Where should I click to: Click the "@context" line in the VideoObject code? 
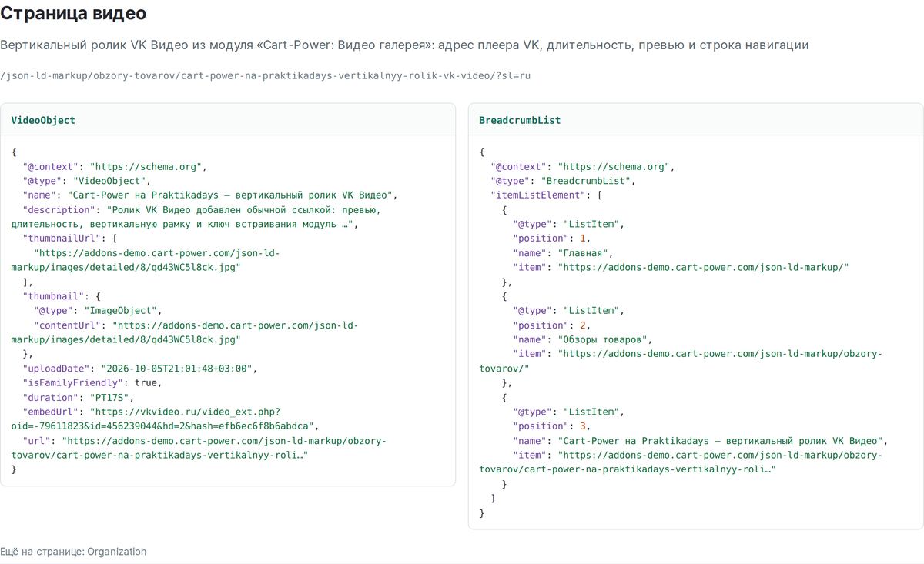click(x=115, y=166)
